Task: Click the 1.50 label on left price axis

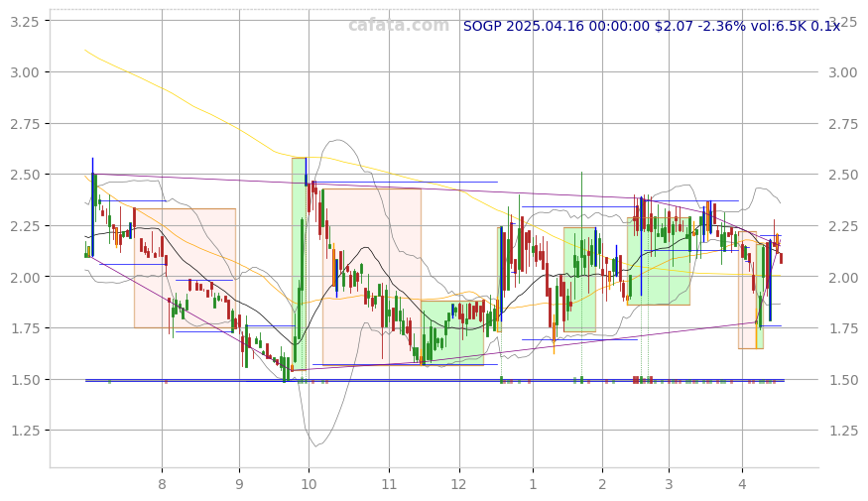Action: 25,380
